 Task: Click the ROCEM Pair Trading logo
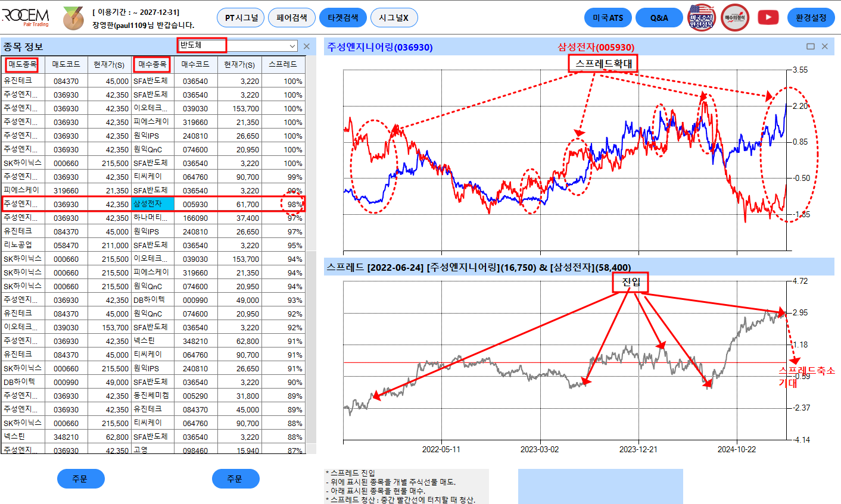click(x=26, y=18)
